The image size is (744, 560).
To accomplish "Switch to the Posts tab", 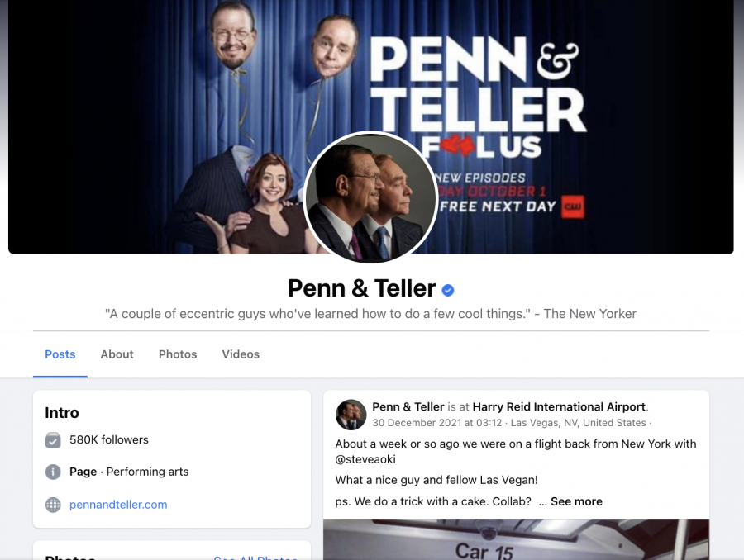I will pyautogui.click(x=60, y=354).
